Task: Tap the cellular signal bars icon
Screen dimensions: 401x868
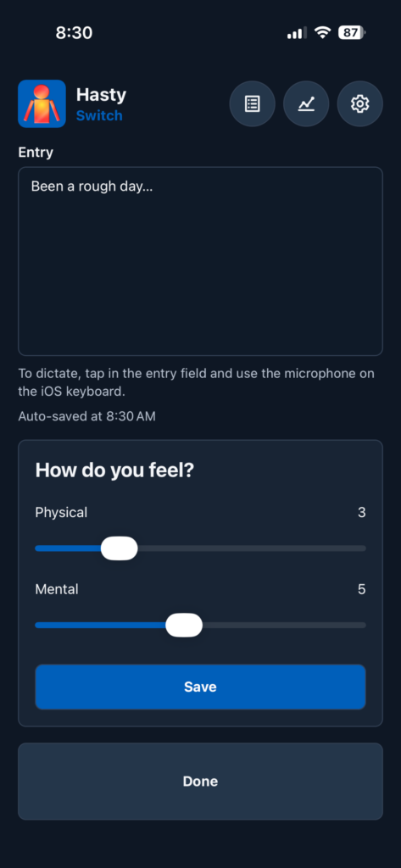Action: [x=297, y=33]
